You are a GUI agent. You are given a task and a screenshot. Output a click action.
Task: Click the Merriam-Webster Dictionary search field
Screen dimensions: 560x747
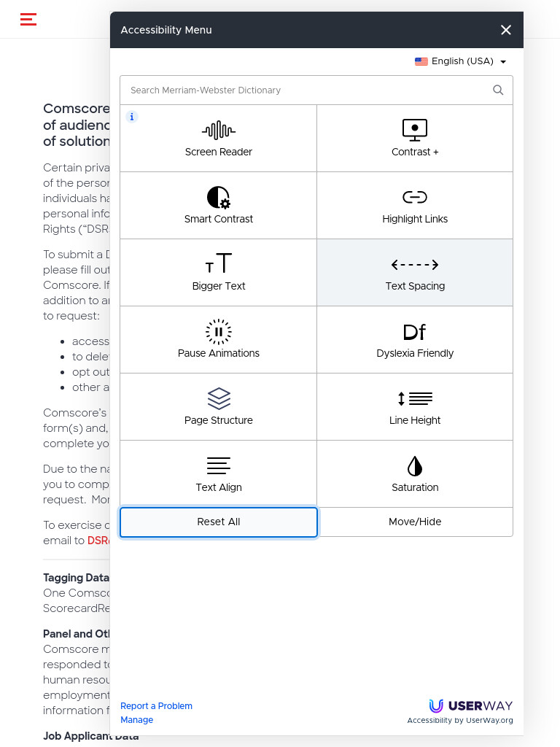coord(316,90)
